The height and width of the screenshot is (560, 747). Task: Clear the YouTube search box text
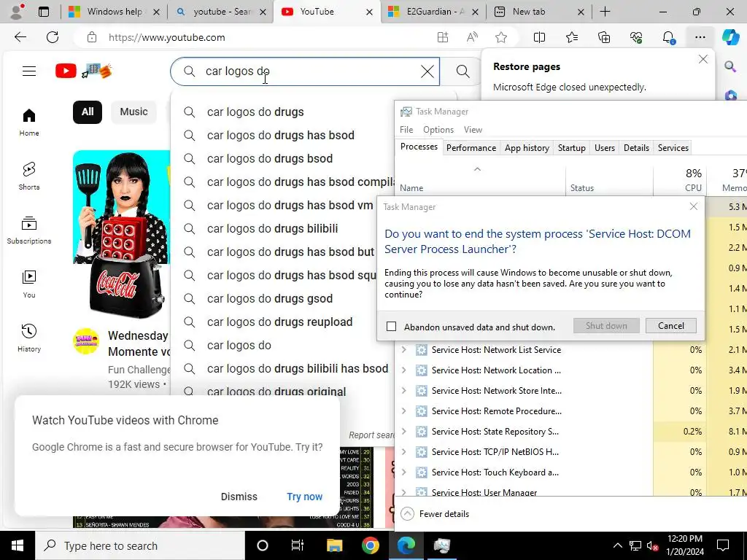pos(427,71)
